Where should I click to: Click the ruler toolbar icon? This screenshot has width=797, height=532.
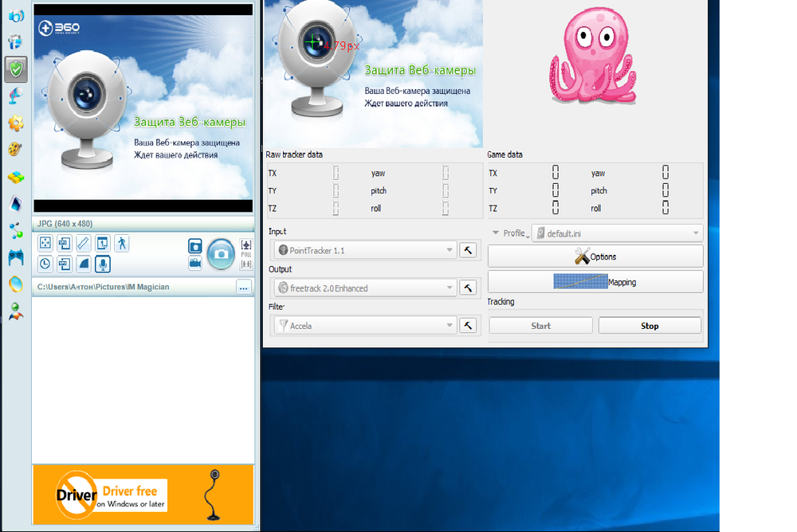(84, 244)
